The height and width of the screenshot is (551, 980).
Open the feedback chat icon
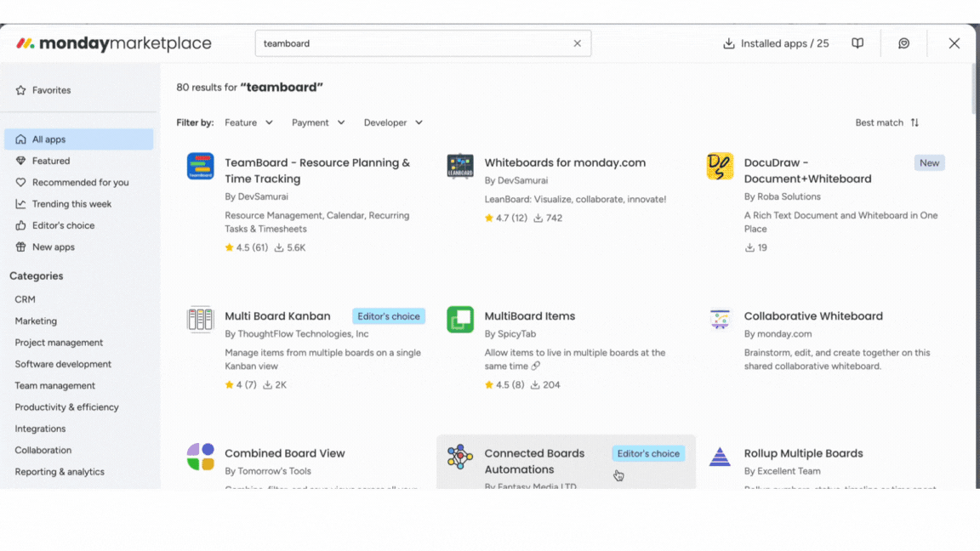pos(903,43)
